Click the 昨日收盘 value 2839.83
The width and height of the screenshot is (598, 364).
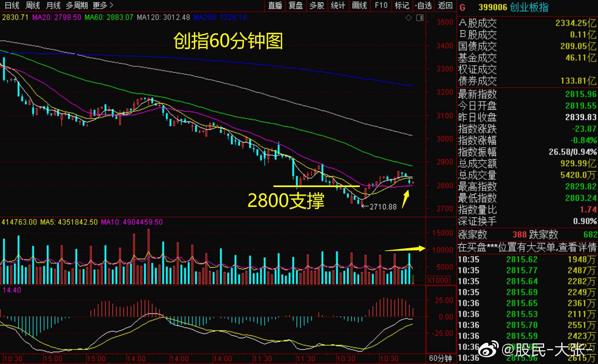point(581,117)
